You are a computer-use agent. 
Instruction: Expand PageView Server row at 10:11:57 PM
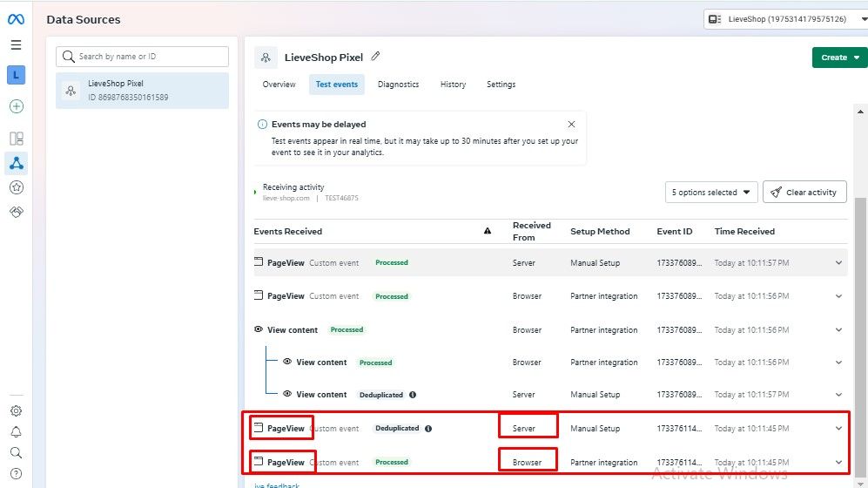[838, 263]
